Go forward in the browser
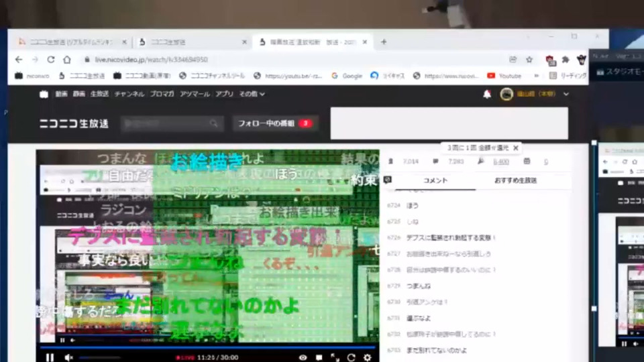Viewport: 644px width, 362px height. 35,60
